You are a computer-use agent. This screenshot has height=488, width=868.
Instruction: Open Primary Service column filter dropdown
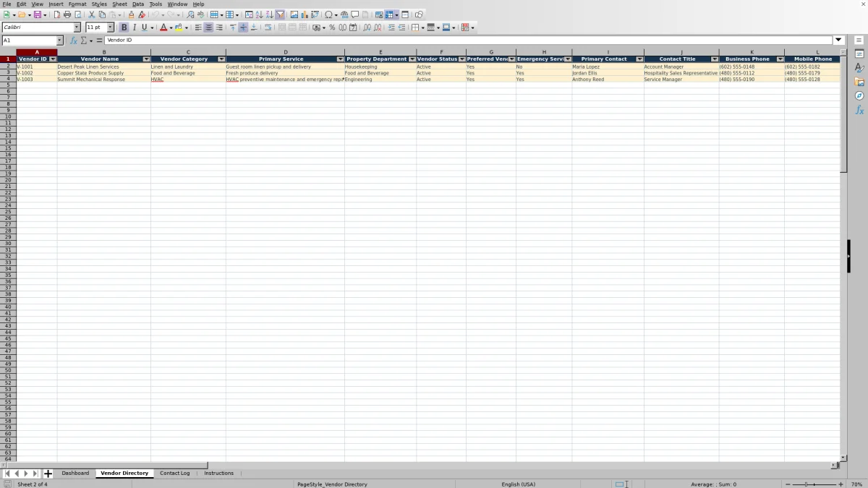[x=341, y=59]
